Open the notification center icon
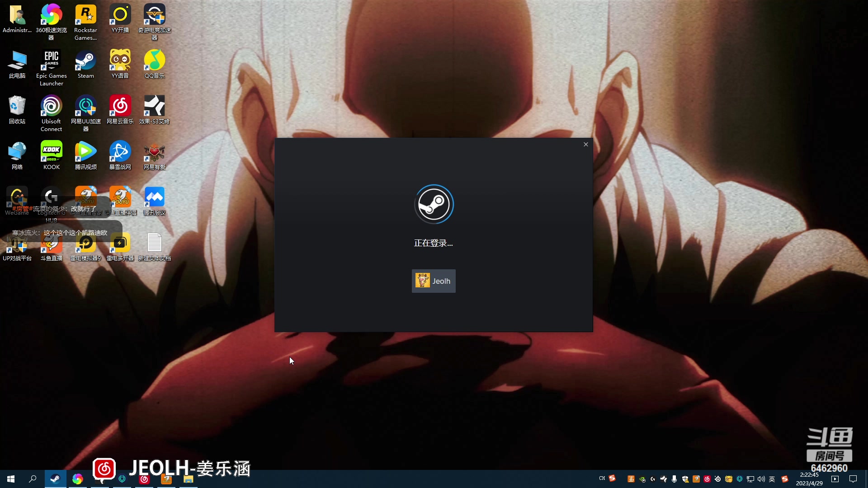 [853, 479]
